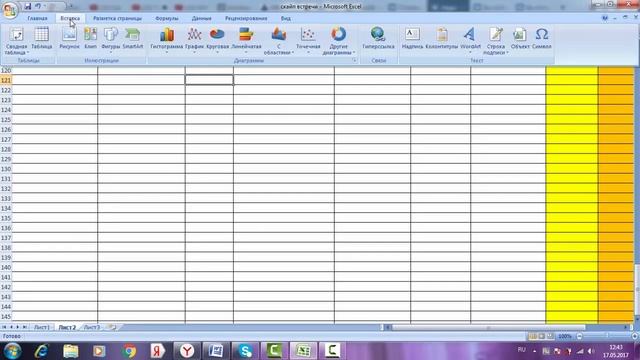Open the Рецензирование ribbon tab

pos(246,18)
